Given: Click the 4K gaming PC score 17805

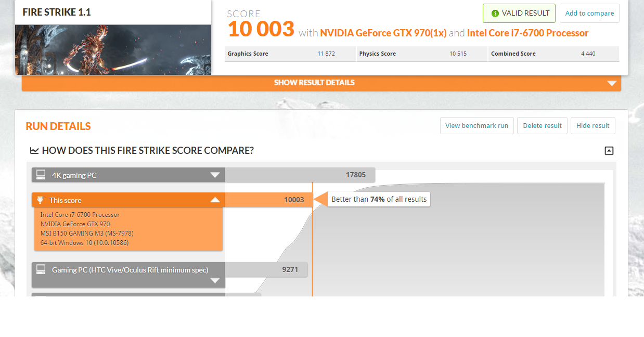Looking at the screenshot, I should [356, 175].
